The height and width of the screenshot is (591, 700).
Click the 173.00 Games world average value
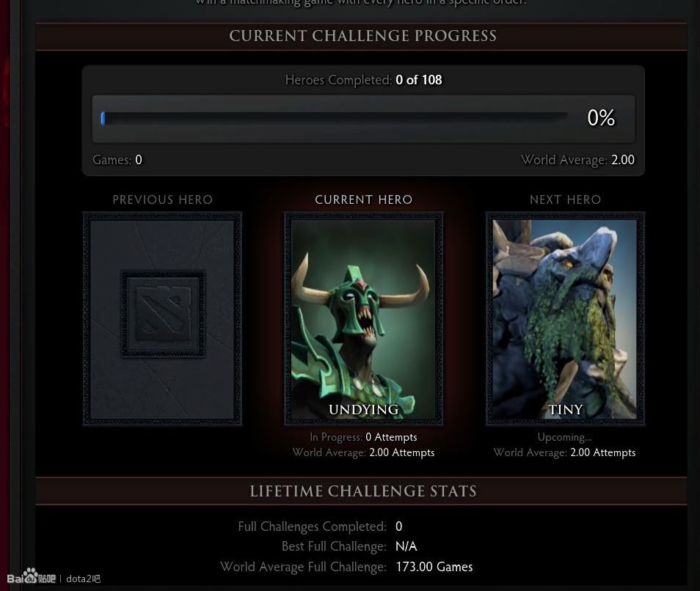click(x=434, y=567)
